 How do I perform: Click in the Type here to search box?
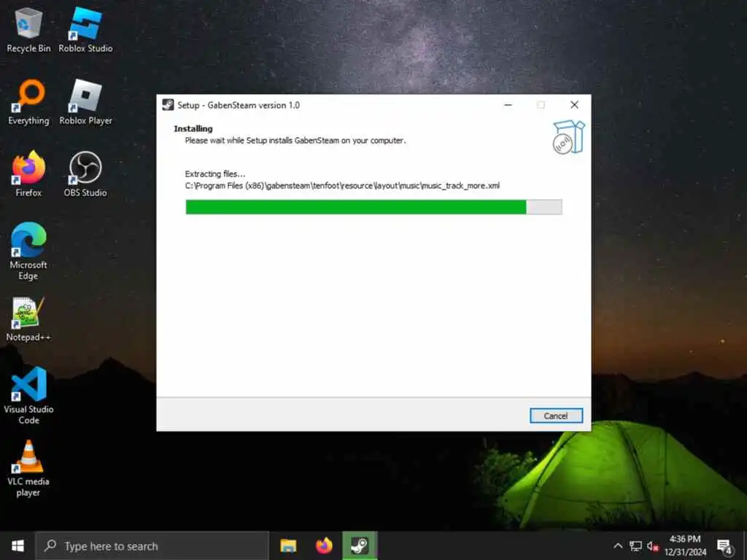click(152, 545)
